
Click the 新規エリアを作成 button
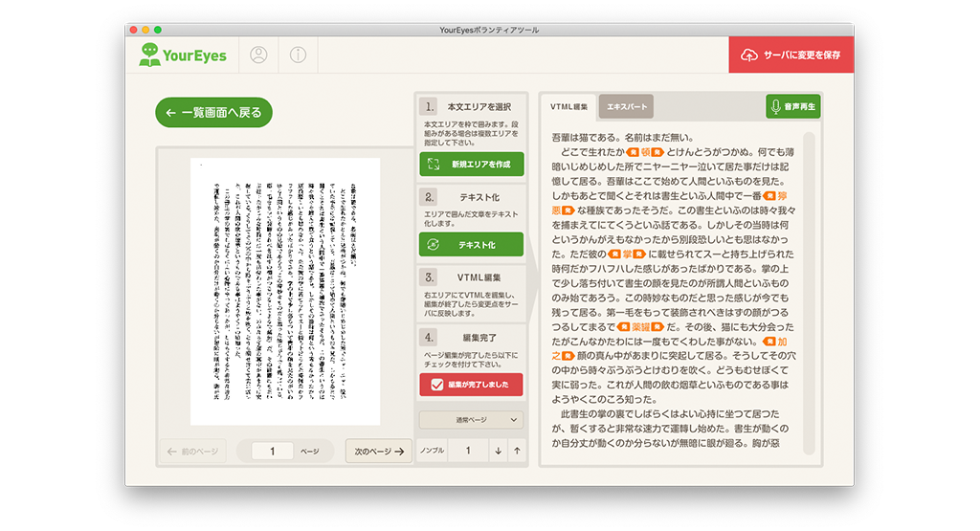click(x=472, y=165)
